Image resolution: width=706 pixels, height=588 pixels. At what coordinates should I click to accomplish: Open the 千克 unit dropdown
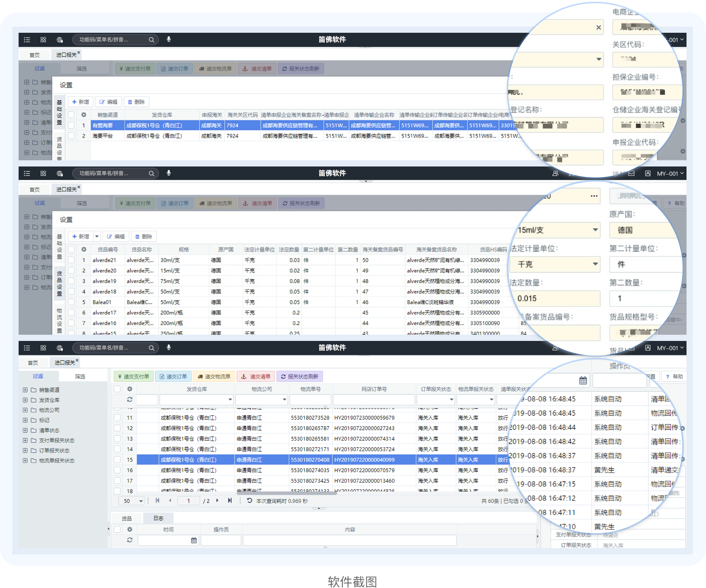click(x=595, y=264)
